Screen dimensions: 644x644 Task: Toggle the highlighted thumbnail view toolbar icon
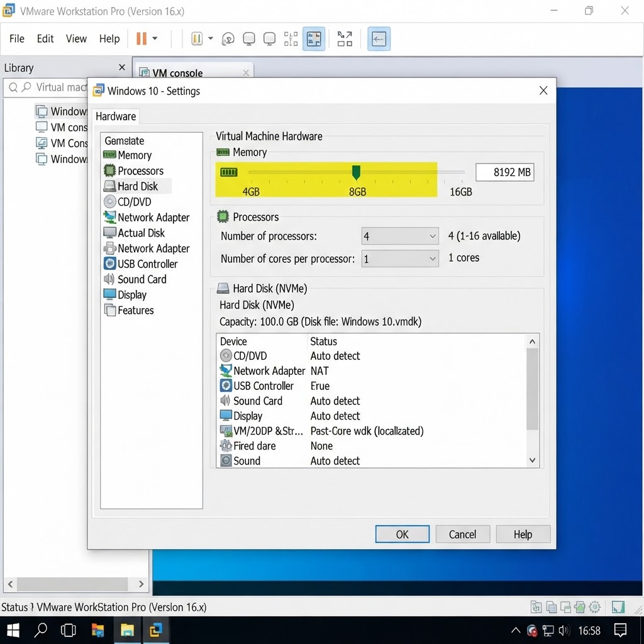[x=314, y=39]
